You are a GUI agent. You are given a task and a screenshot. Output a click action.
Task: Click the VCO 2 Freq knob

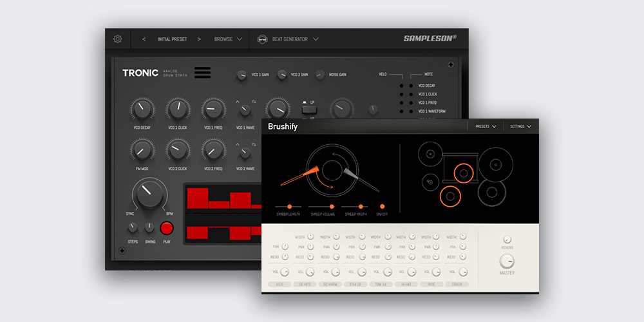[x=214, y=150]
